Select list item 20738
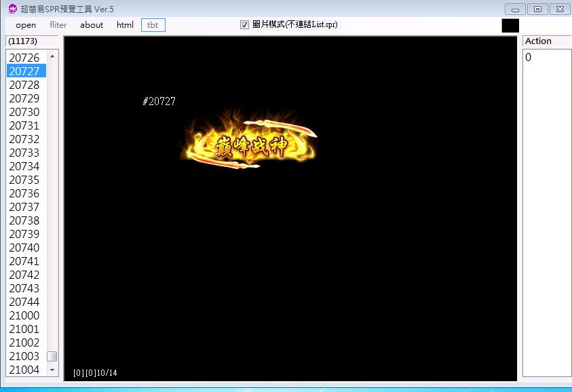This screenshot has height=392, width=572. point(26,220)
